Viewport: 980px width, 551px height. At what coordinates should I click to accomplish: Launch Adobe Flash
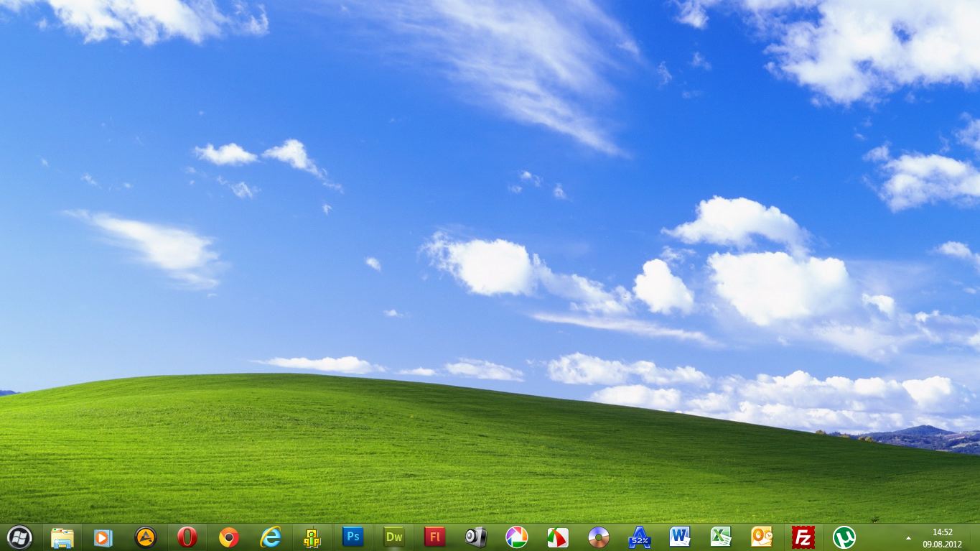tap(434, 537)
